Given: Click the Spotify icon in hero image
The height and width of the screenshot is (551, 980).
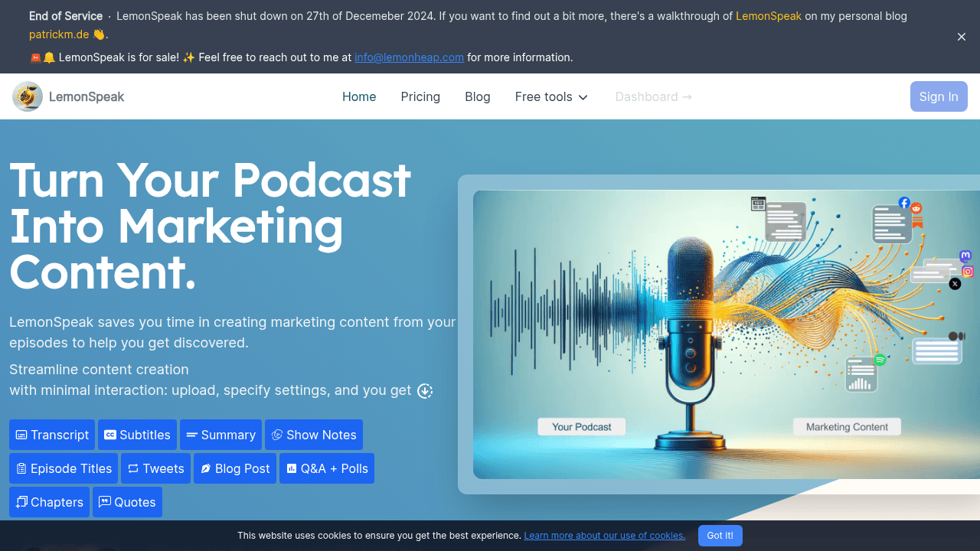Looking at the screenshot, I should coord(880,359).
